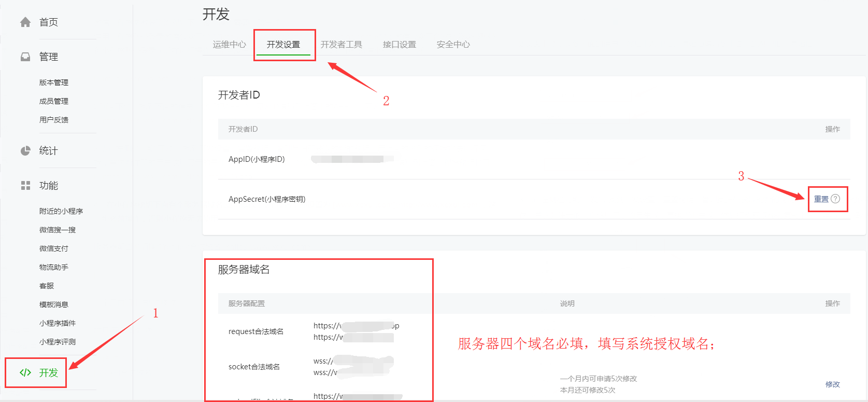Click the home icon beside 首页

(x=25, y=22)
